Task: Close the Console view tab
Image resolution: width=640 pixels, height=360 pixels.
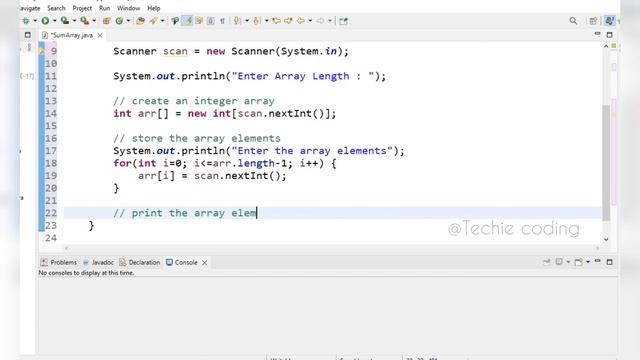Action: point(204,263)
